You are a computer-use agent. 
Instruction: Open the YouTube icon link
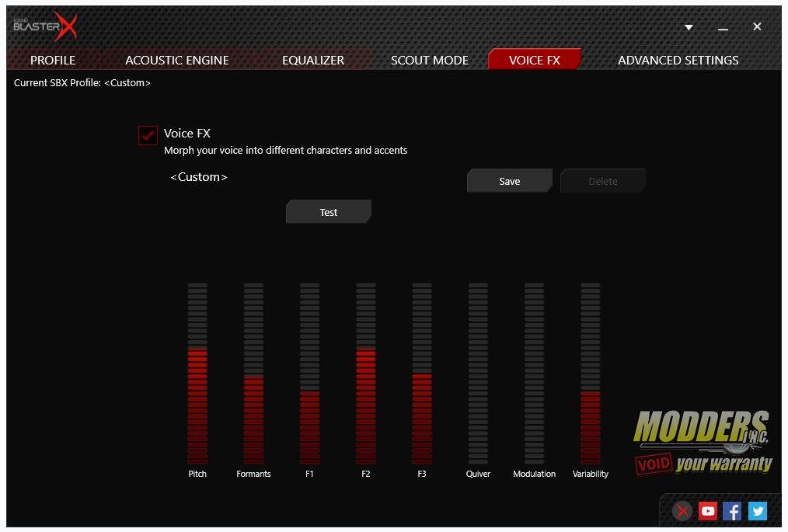[x=707, y=510]
